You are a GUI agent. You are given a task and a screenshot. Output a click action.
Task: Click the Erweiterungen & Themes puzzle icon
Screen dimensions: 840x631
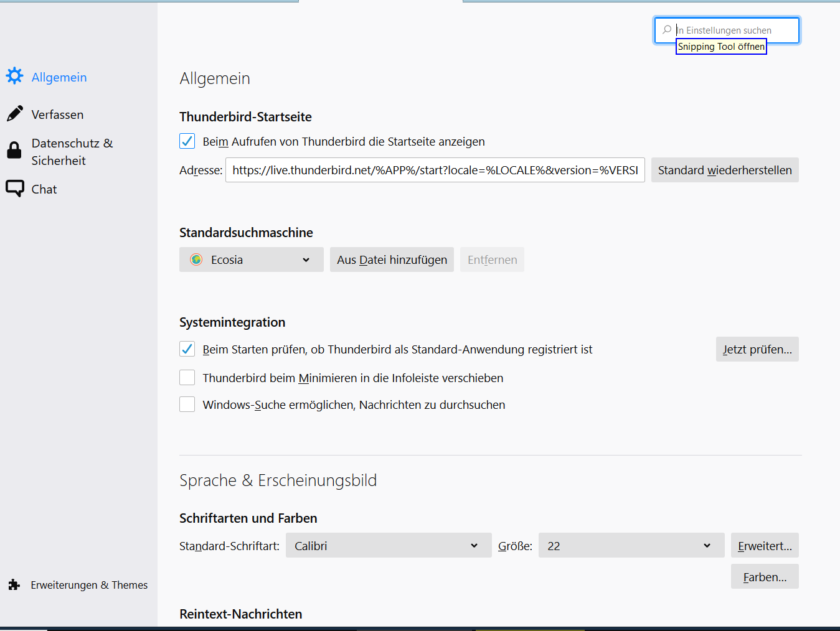point(14,585)
